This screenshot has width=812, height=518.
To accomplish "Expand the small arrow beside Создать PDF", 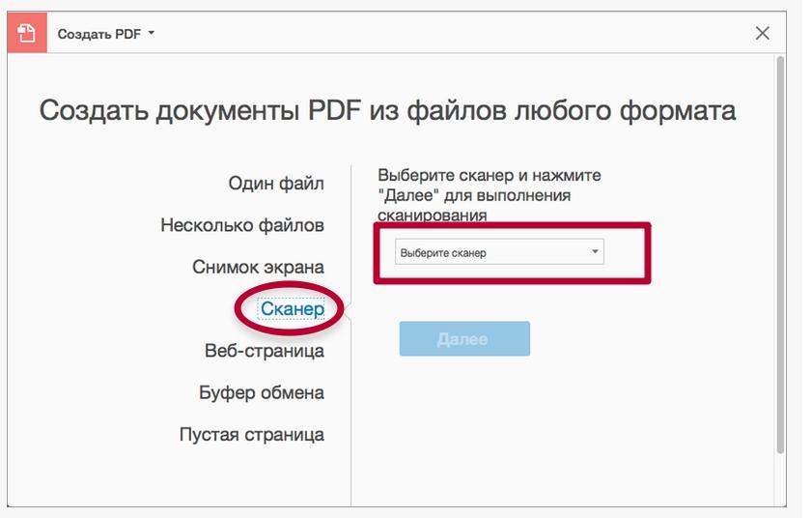I will [x=152, y=33].
